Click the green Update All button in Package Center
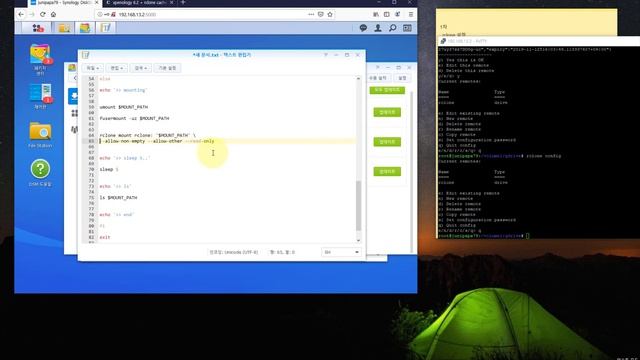640x360 pixels. (387, 90)
